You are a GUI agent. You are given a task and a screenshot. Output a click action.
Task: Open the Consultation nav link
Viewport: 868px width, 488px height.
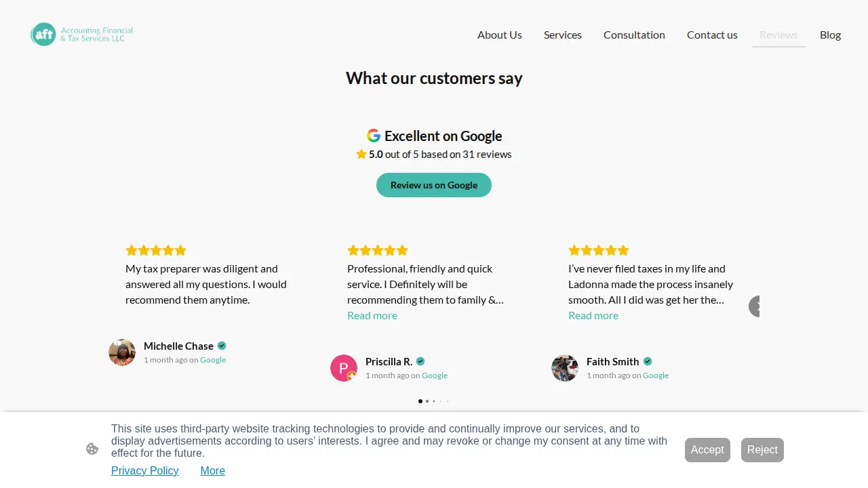point(634,35)
